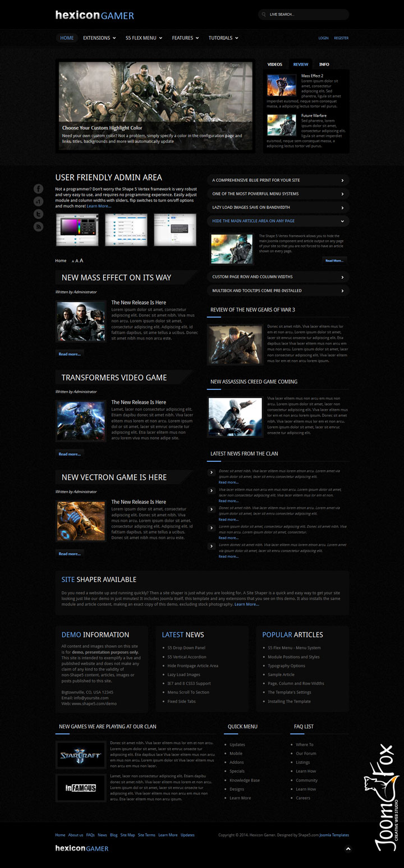Click the hexicon GAMER footer logo

pos(82,848)
